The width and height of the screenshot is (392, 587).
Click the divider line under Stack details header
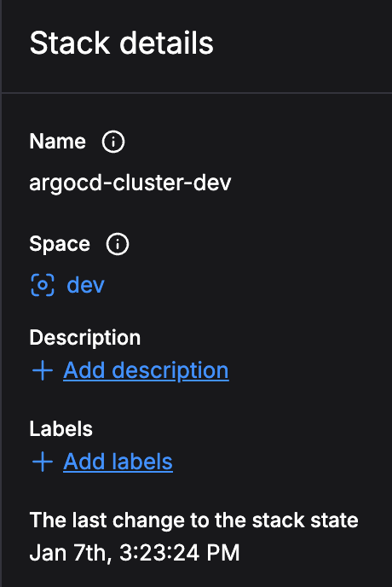(x=197, y=92)
